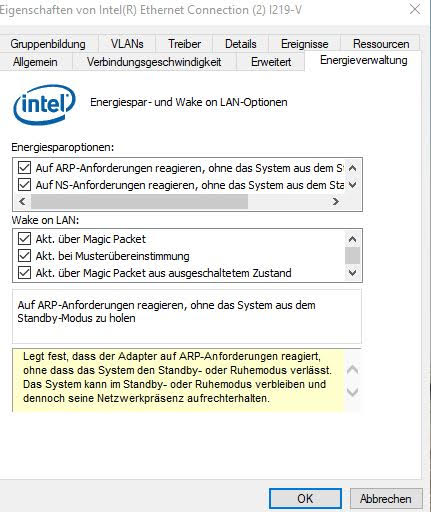Click down arrow in Wake on LAN list
Screen dimensions: 431x512
pyautogui.click(x=352, y=273)
